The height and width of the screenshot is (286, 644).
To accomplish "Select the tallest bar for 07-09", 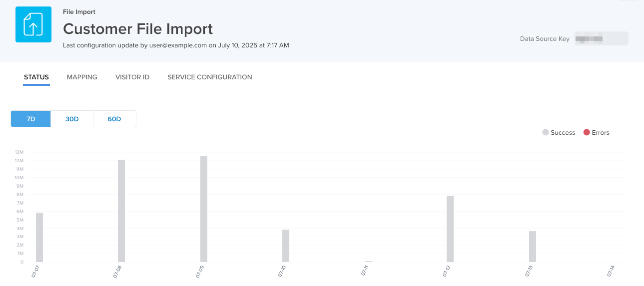I will (x=204, y=209).
